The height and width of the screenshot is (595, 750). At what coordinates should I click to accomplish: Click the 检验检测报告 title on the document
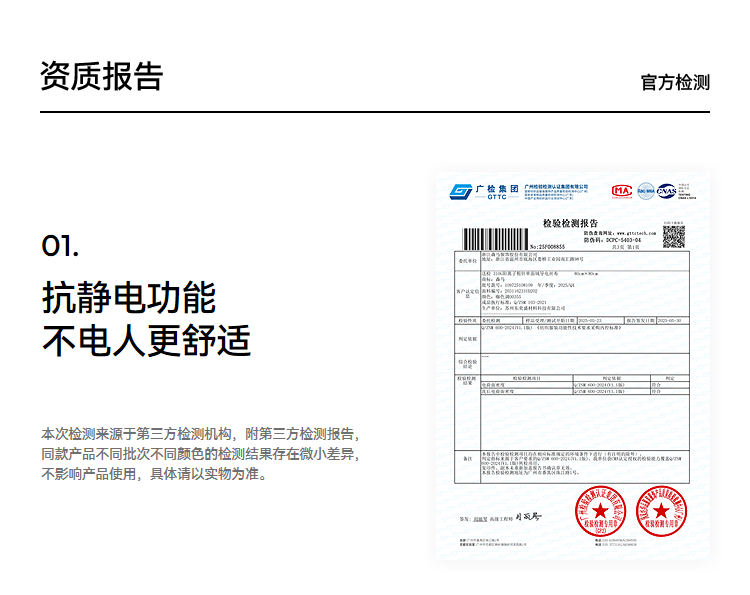570,222
